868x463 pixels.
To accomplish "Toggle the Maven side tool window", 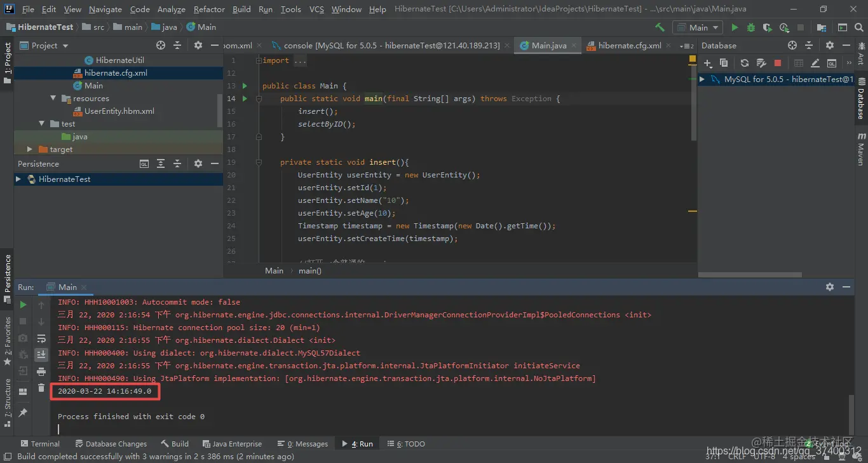I will point(862,149).
